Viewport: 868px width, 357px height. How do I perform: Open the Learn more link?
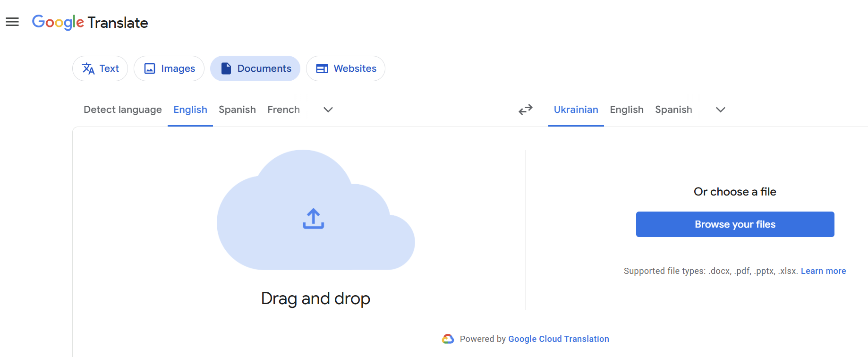click(x=823, y=271)
